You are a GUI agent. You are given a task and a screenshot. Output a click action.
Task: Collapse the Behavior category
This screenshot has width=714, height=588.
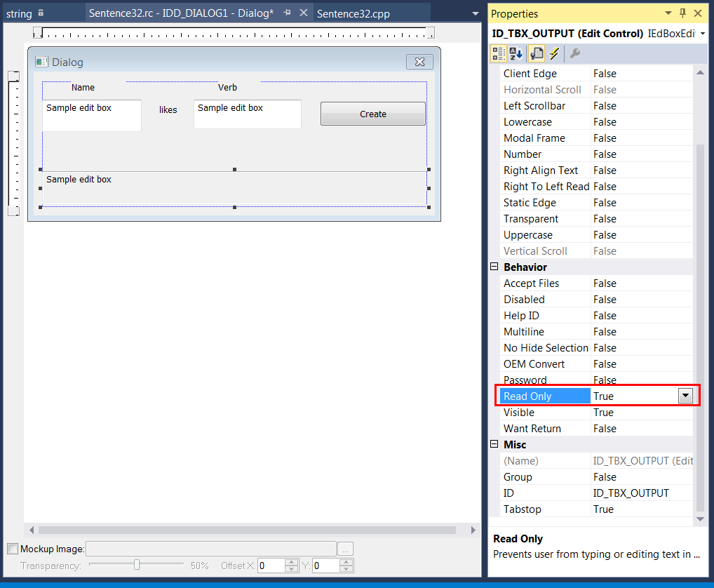click(494, 267)
